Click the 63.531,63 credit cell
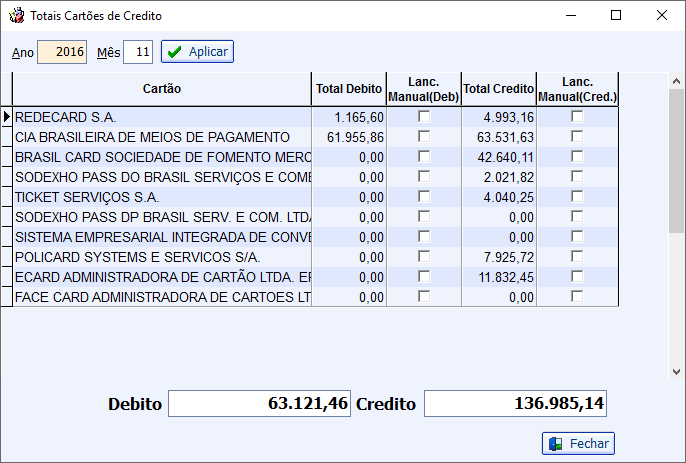 [499, 137]
